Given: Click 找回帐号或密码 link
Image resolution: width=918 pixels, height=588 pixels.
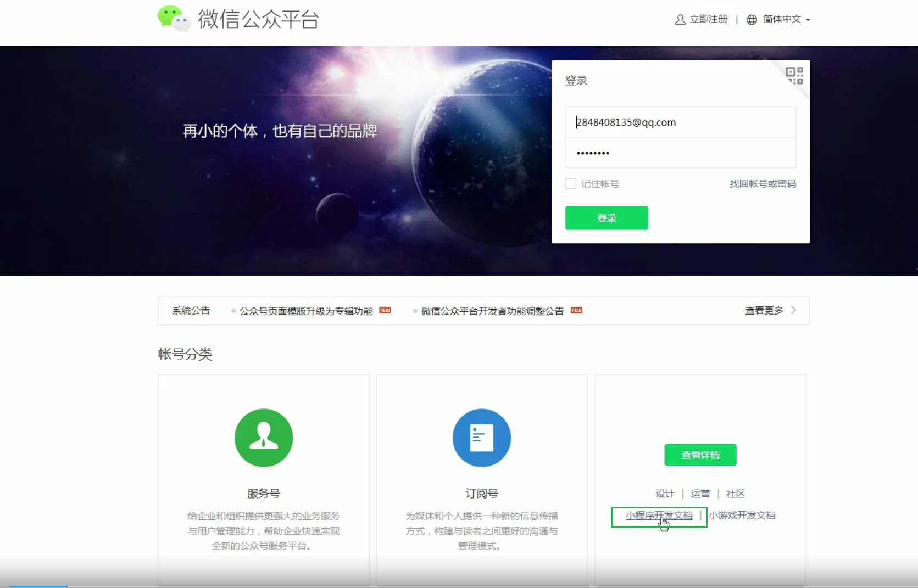Looking at the screenshot, I should pyautogui.click(x=763, y=184).
